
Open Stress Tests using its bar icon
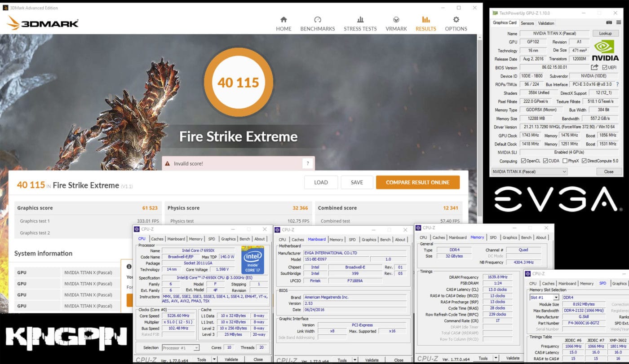point(360,21)
